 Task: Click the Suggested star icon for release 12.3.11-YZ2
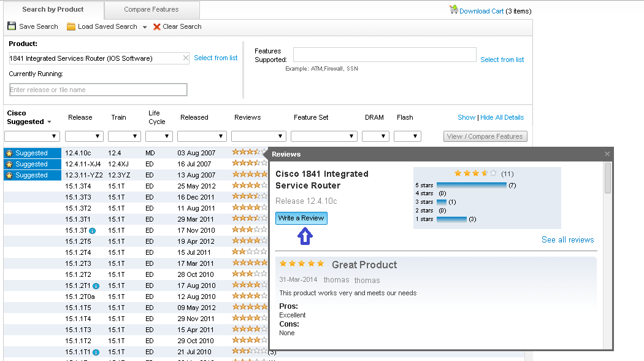click(9, 176)
